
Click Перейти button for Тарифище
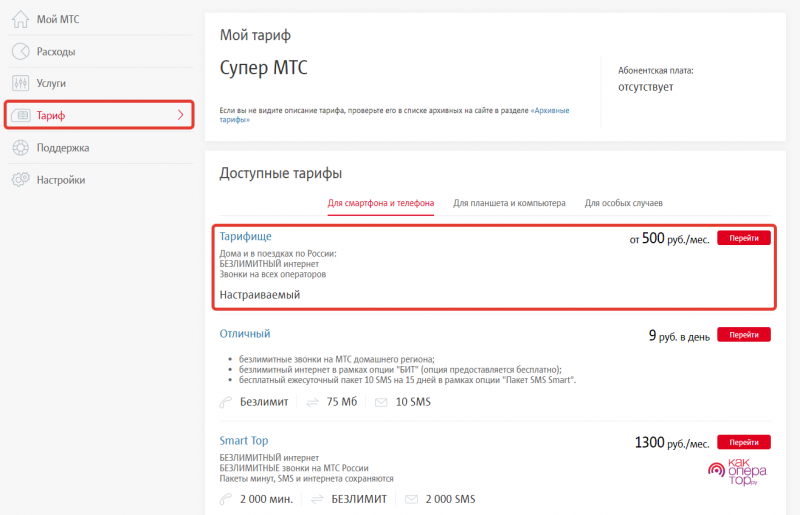743,238
